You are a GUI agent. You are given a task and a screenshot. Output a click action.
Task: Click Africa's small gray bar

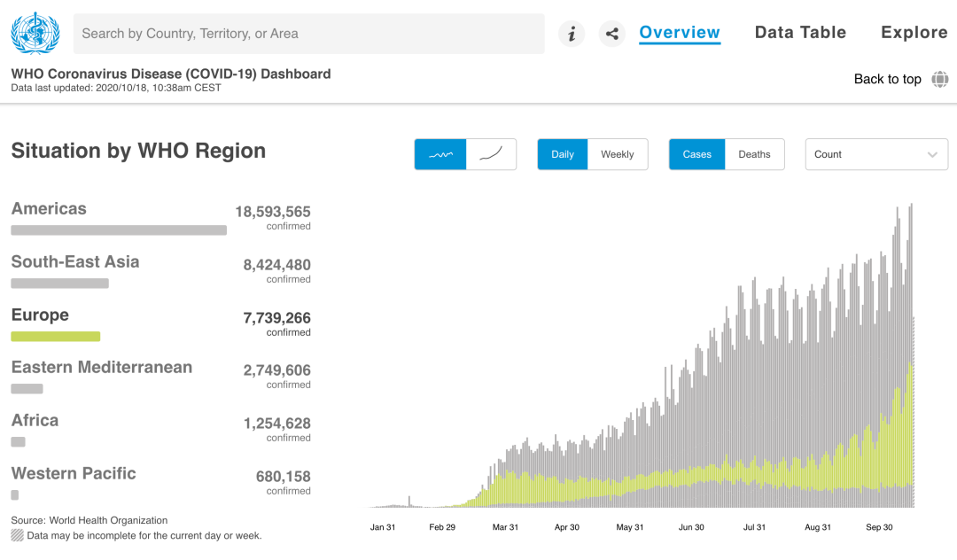click(19, 442)
